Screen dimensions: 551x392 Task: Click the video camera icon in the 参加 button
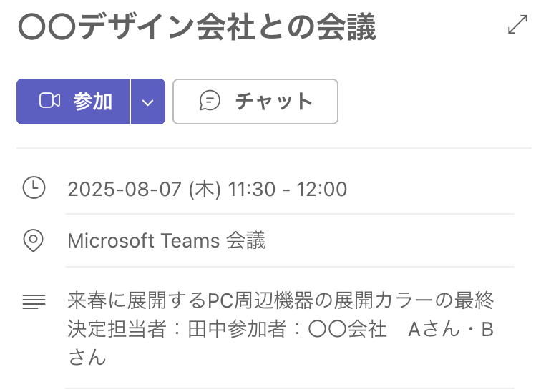pyautogui.click(x=49, y=101)
